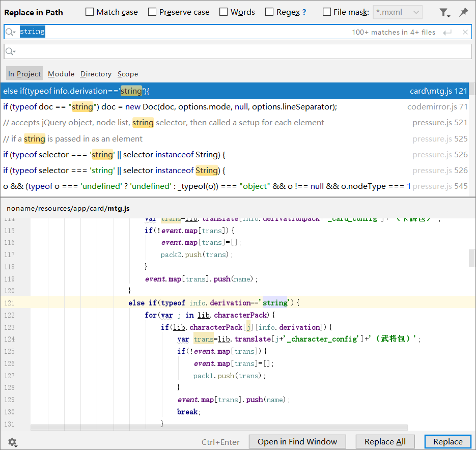The height and width of the screenshot is (450, 476).
Task: Click the 'break;' statement on line 130
Action: click(188, 412)
